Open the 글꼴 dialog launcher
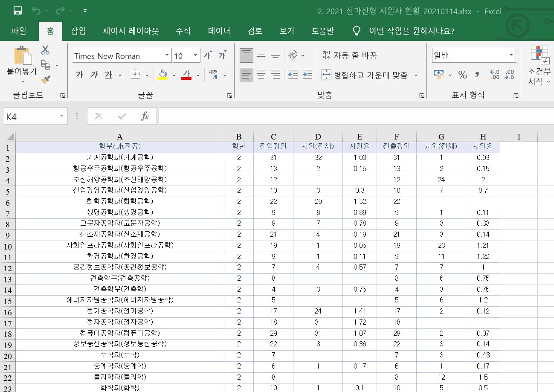 [229, 96]
